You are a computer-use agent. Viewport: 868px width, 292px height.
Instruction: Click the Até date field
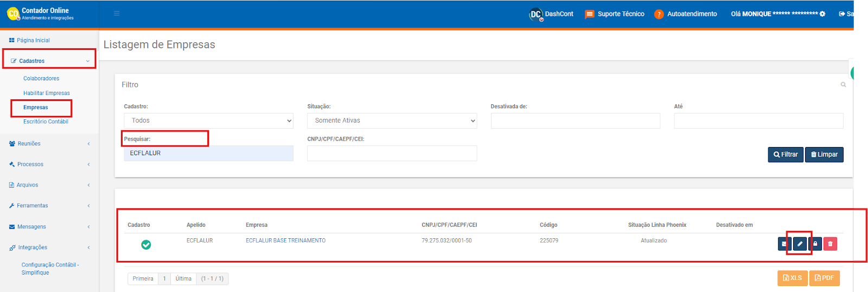(759, 120)
